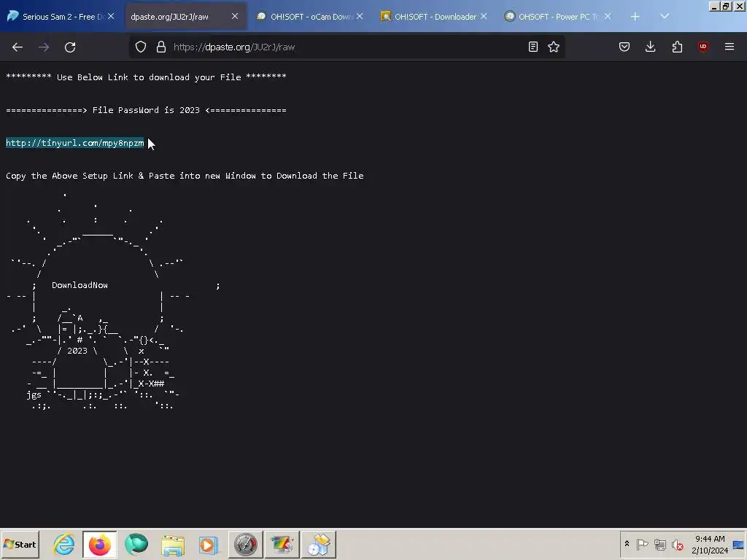747x560 pixels.
Task: Launch Windows Media Player from taskbar
Action: 209,545
